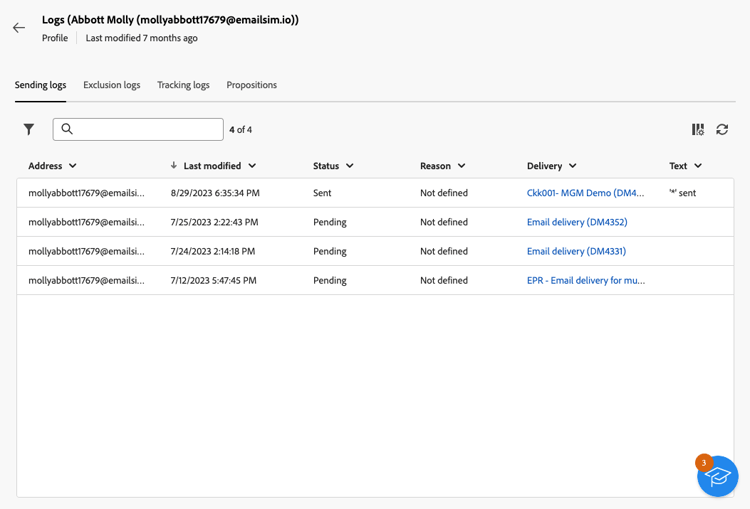Open the configure columns icon

point(698,130)
